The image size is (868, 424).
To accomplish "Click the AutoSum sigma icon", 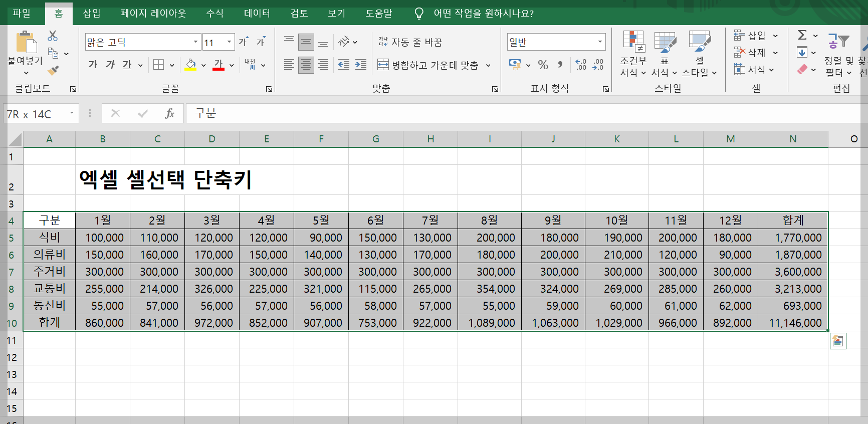I will point(802,35).
